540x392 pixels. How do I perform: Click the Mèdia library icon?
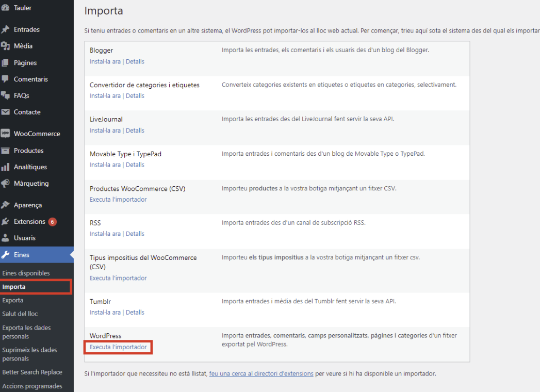tap(5, 46)
